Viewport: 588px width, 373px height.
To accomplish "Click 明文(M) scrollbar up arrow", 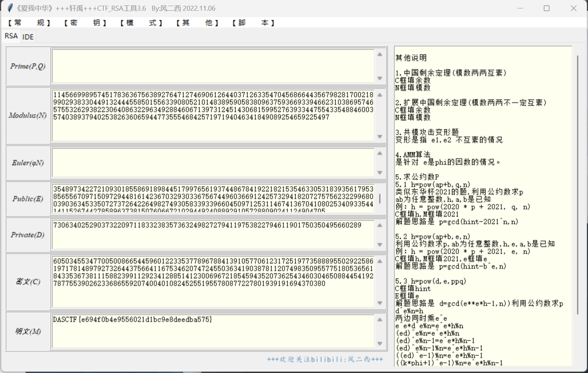I will pyautogui.click(x=380, y=320).
